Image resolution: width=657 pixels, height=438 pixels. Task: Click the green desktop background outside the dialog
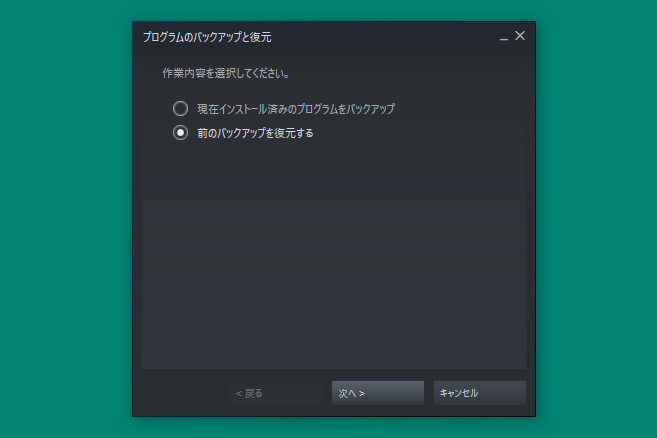click(x=63, y=210)
